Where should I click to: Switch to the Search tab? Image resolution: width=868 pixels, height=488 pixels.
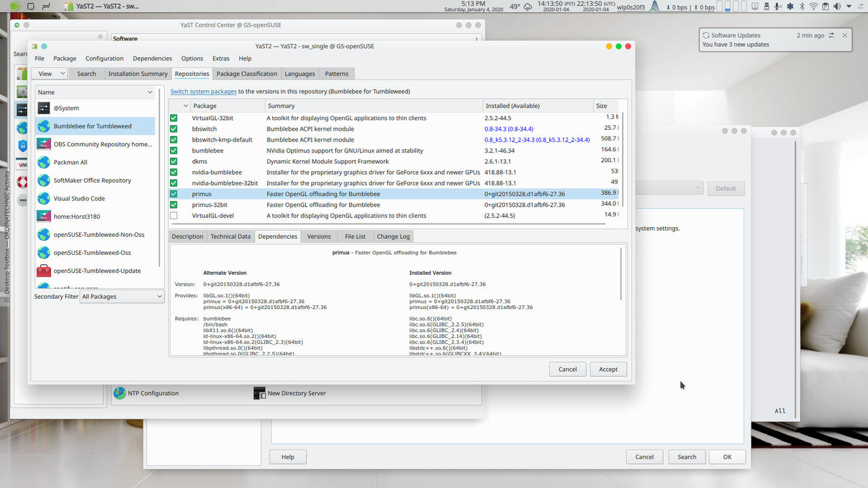coord(86,74)
